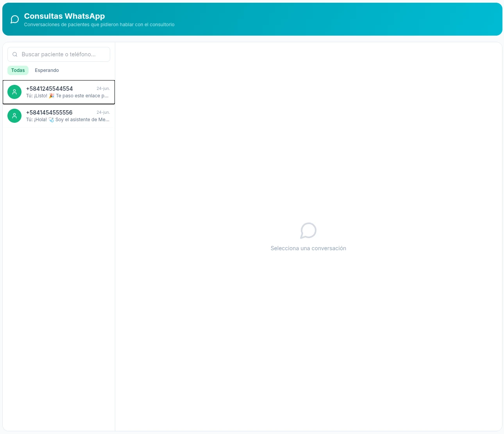This screenshot has width=504, height=434.
Task: Open conversation with +5841454555556
Action: pos(59,116)
